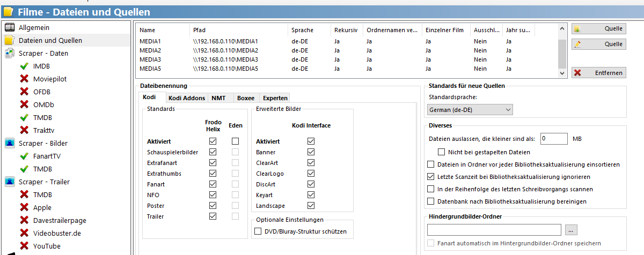Click the red X beside OFDB
Image resolution: width=644 pixels, height=255 pixels.
pos(24,92)
